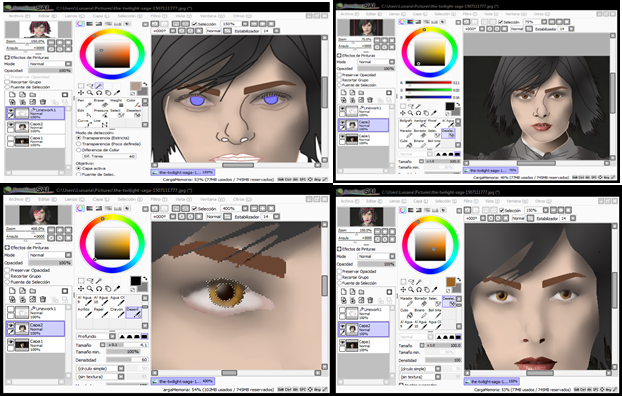Select the Transparencia (Poco definida) detection mode
This screenshot has width=622, height=396.
[109, 144]
